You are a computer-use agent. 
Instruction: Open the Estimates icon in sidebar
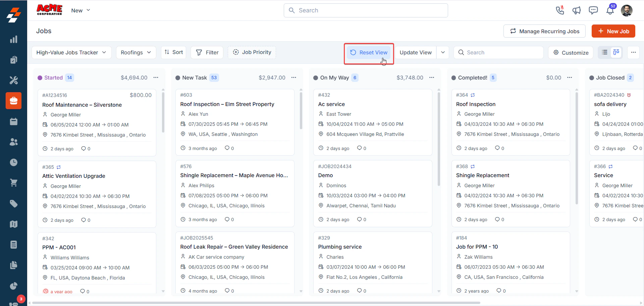pos(13,60)
